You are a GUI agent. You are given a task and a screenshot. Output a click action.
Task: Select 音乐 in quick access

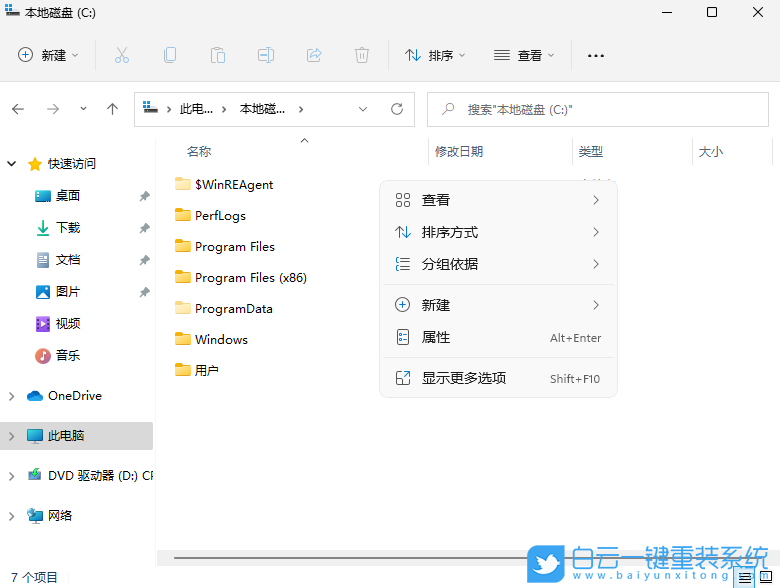[68, 356]
